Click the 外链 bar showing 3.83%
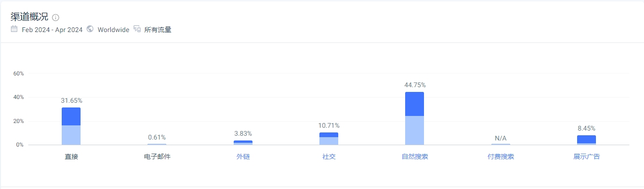 click(243, 142)
